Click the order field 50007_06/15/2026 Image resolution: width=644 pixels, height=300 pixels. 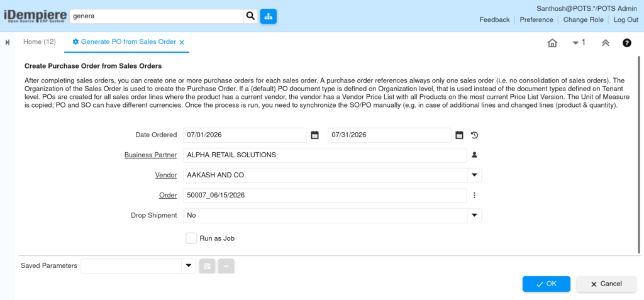[x=325, y=195]
